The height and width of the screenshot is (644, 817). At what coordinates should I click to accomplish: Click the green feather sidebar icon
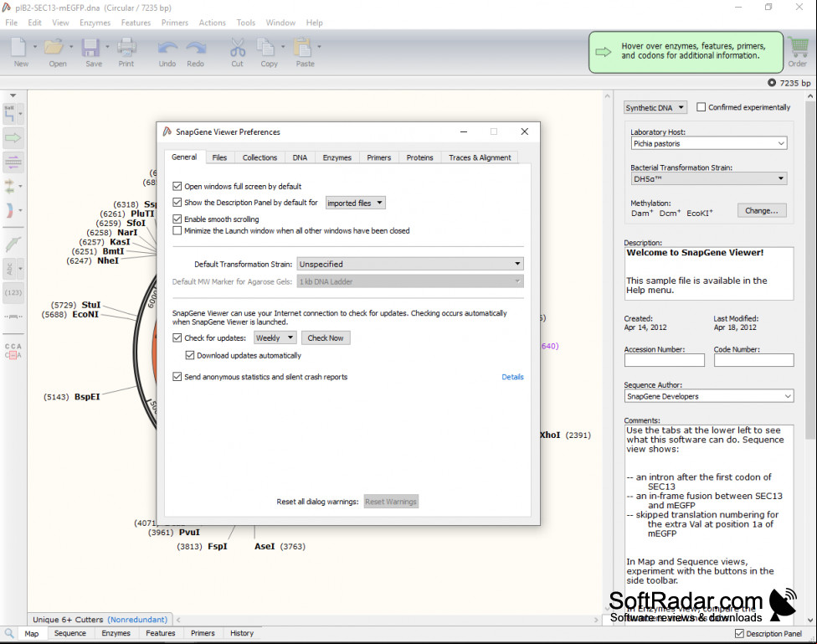coord(13,244)
